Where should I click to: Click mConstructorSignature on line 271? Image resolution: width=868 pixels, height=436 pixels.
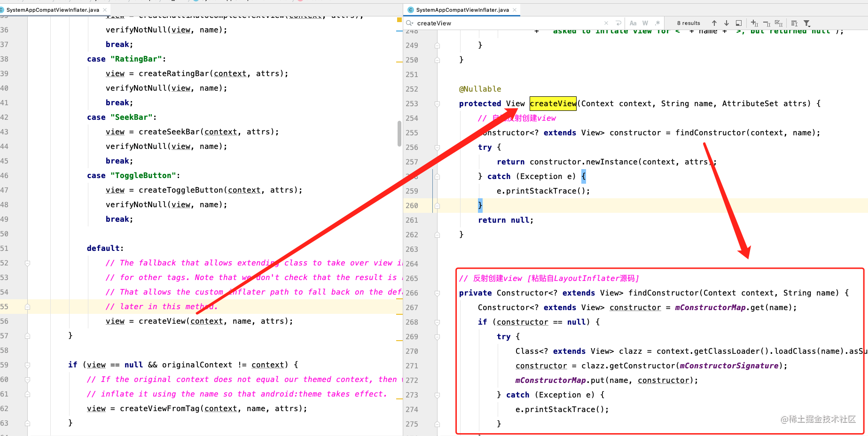click(x=729, y=366)
